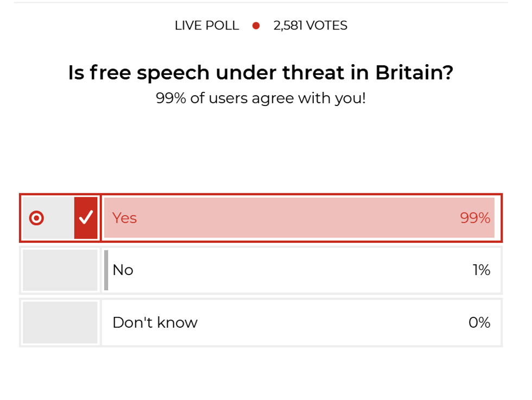Click the empty middle of Don't know row

tap(326, 322)
